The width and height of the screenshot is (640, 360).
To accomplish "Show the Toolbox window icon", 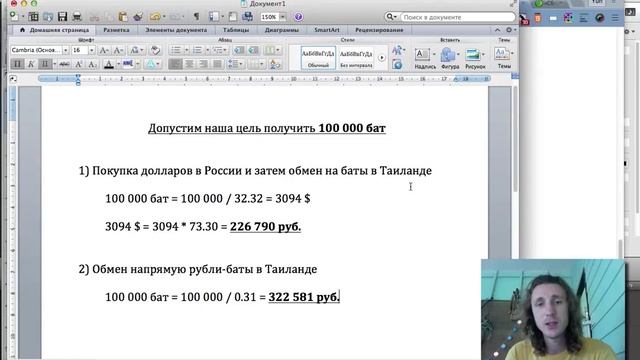I will pos(233,16).
